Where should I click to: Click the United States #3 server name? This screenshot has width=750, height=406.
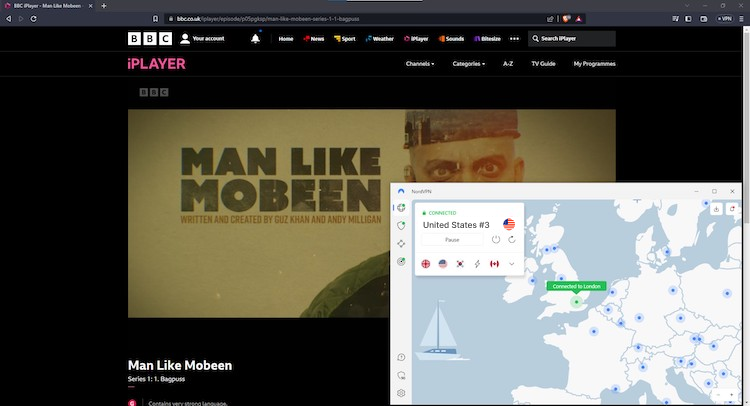tap(456, 225)
